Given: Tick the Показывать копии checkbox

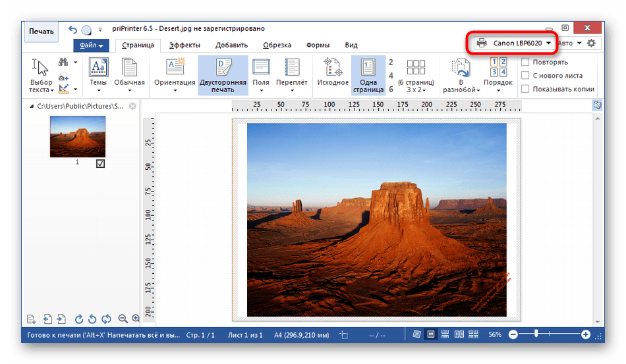Looking at the screenshot, I should pos(525,89).
